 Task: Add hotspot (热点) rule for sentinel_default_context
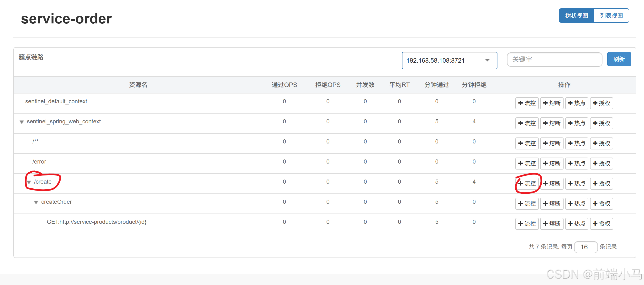click(576, 103)
